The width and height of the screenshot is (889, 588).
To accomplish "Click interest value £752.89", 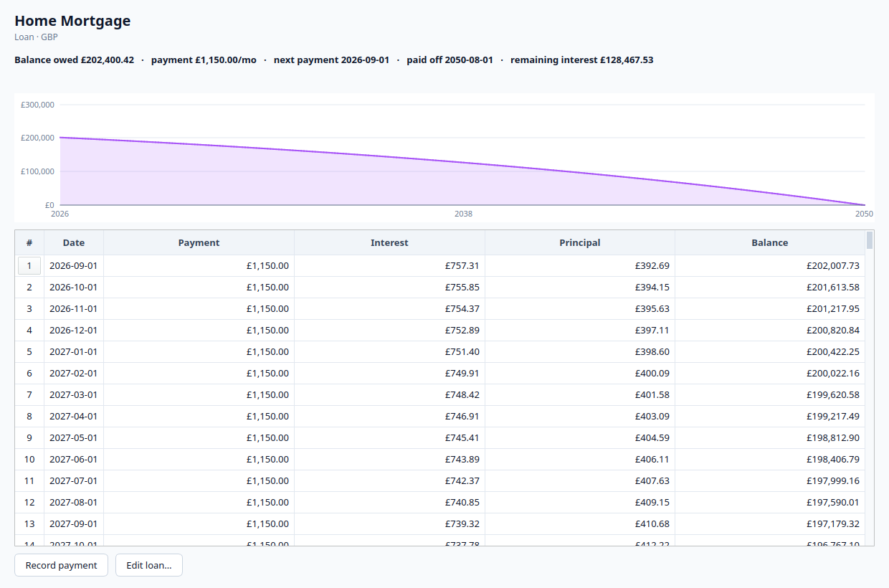I will (x=462, y=331).
